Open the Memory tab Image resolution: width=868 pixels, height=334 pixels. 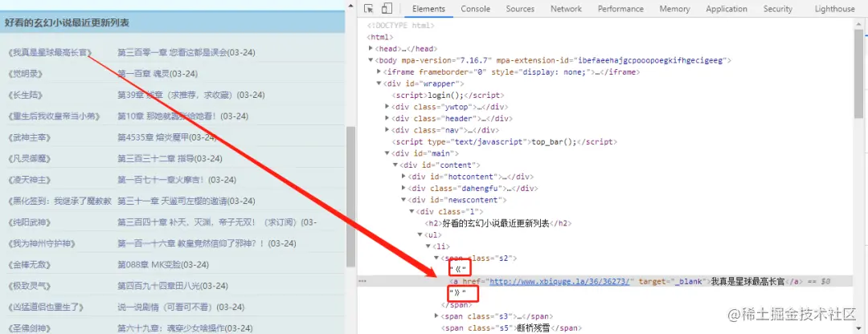coord(674,9)
